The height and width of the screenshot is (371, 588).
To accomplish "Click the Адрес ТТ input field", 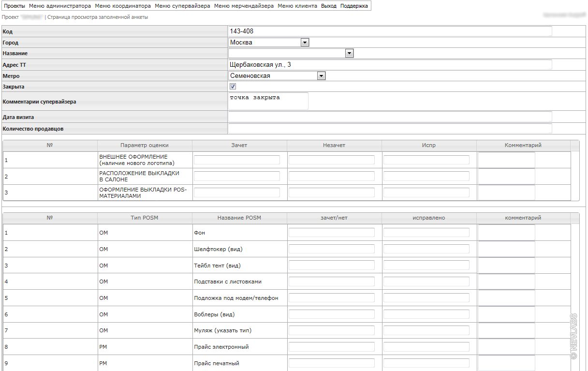I will (x=390, y=65).
